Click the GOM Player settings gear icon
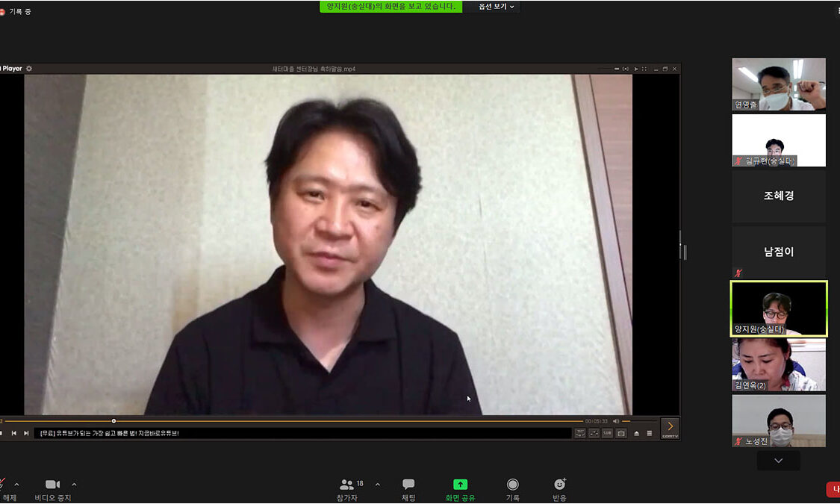840x504 pixels. [x=29, y=69]
